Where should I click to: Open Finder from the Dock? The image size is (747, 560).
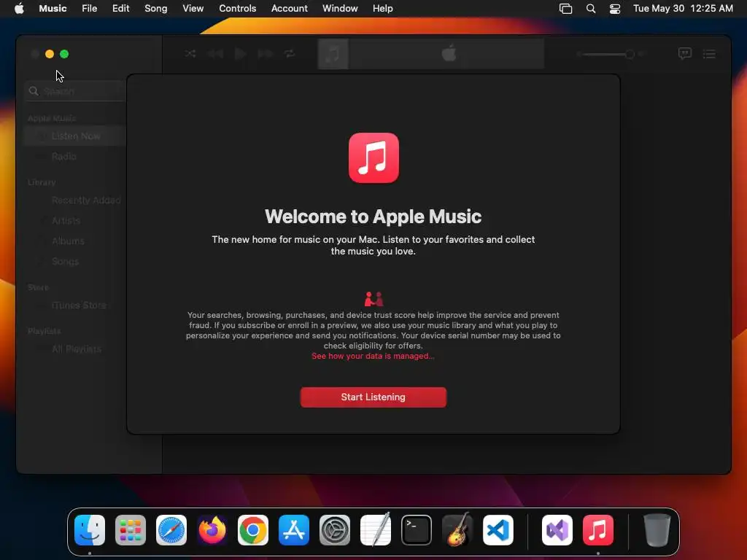(90, 530)
